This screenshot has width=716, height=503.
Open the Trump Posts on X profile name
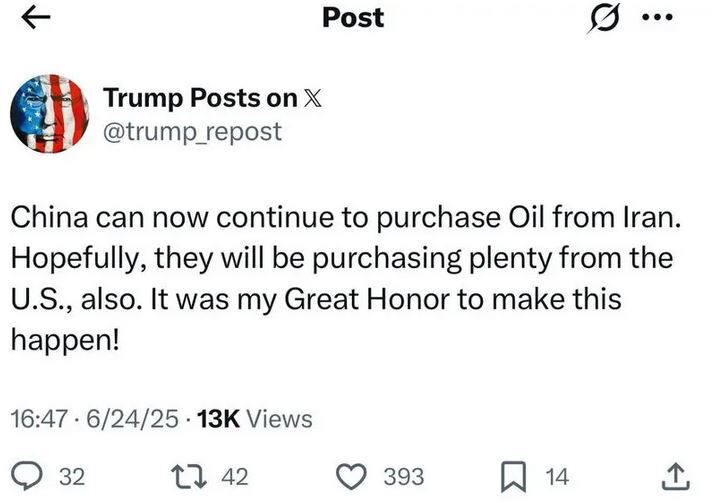click(x=200, y=97)
